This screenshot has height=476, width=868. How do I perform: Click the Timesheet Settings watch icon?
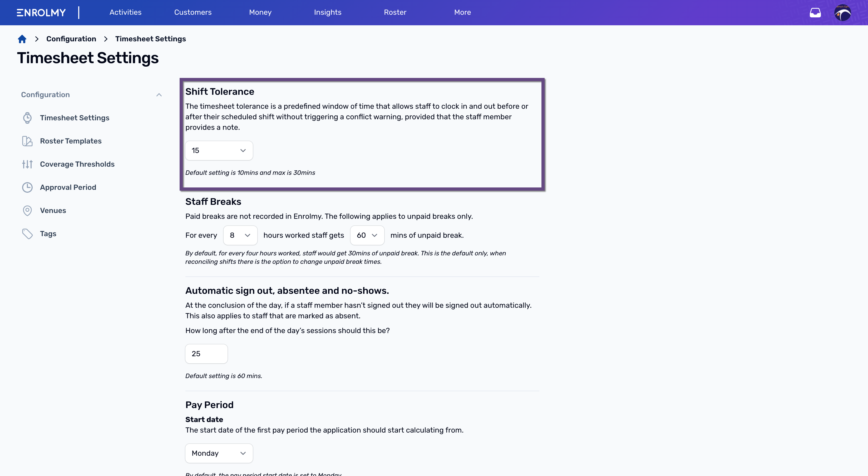[x=27, y=118]
